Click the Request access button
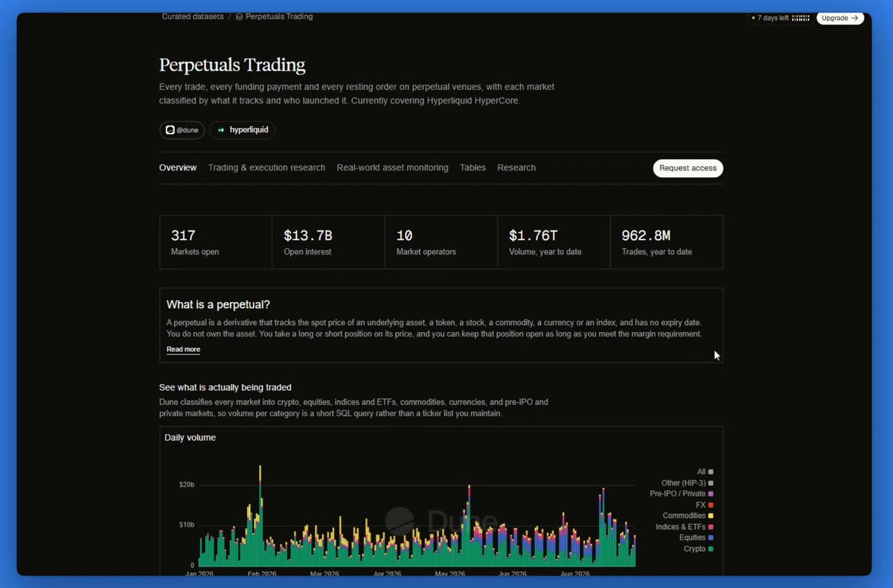This screenshot has width=893, height=588. point(688,168)
